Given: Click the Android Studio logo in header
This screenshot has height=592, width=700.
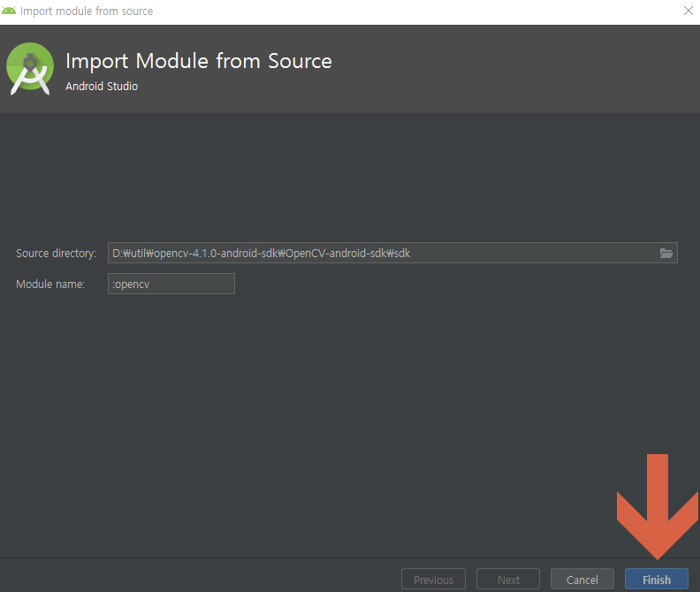Looking at the screenshot, I should 30,68.
